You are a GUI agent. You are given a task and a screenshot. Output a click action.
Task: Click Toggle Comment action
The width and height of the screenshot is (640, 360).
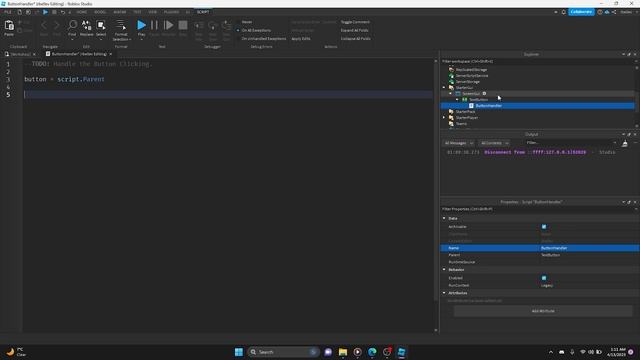[355, 22]
